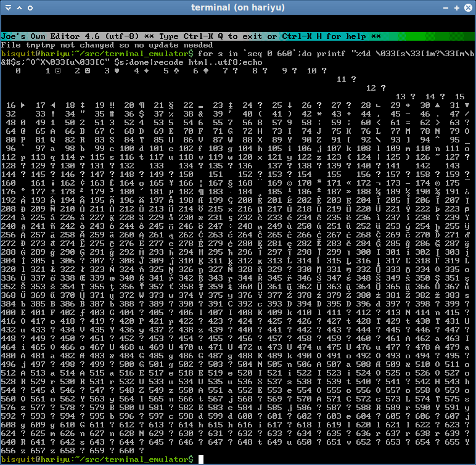Click the heart symbol at code 3
The height and width of the screenshot is (465, 476).
[x=117, y=71]
